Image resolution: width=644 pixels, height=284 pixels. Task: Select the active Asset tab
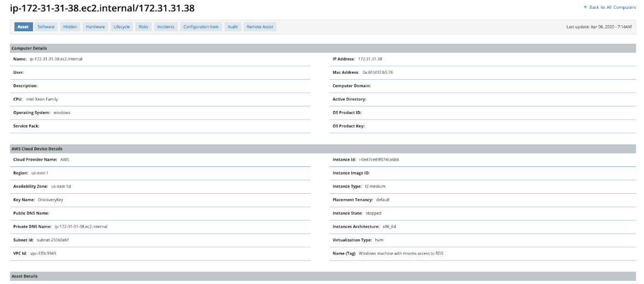tap(23, 27)
